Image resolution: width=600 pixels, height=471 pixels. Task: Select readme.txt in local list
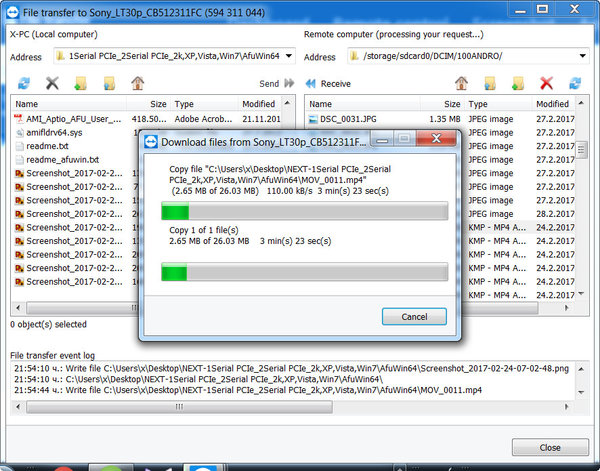(x=47, y=146)
